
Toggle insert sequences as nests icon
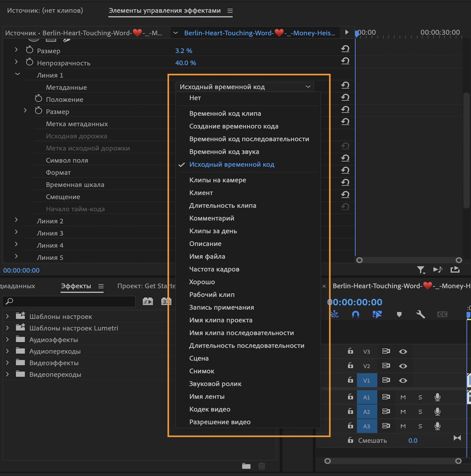click(x=334, y=314)
